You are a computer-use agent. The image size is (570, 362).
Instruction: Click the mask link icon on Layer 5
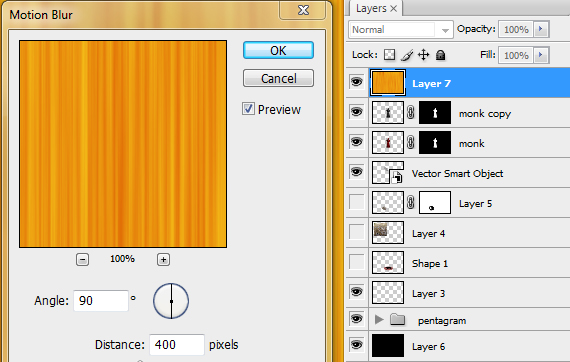point(411,202)
